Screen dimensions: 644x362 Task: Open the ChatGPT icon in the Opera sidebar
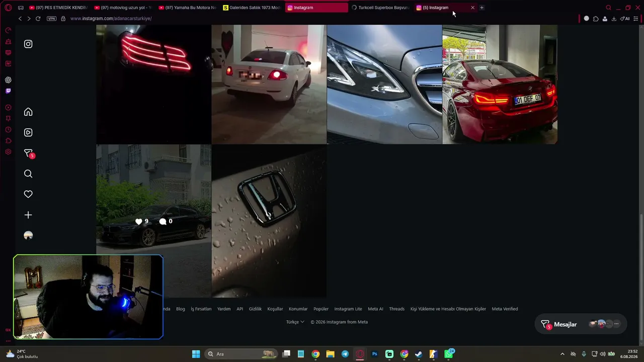click(x=8, y=80)
